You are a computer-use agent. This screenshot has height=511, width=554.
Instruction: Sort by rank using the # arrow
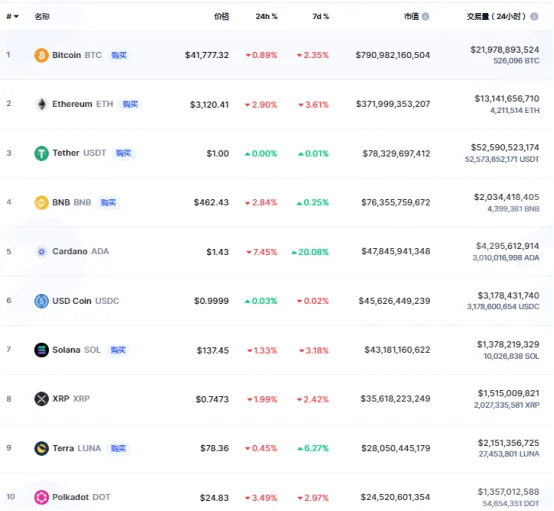(13, 16)
